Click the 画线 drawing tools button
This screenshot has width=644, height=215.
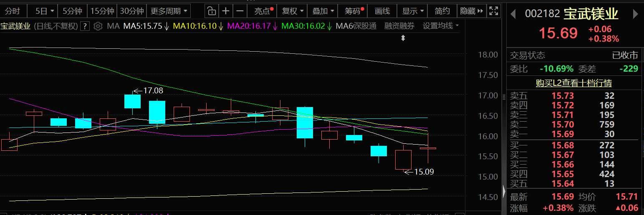point(382,11)
